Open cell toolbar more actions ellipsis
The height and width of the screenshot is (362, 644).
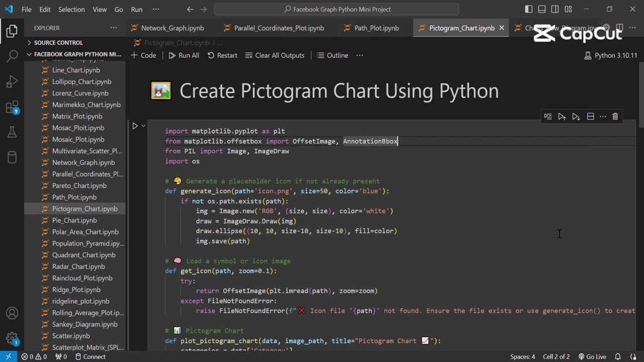click(x=603, y=117)
